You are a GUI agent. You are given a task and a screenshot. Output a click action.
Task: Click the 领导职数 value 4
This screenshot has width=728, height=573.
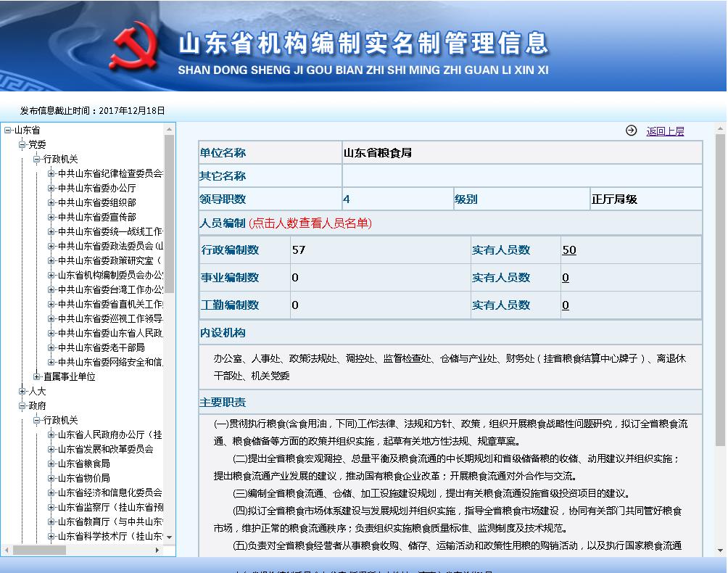pyautogui.click(x=347, y=199)
